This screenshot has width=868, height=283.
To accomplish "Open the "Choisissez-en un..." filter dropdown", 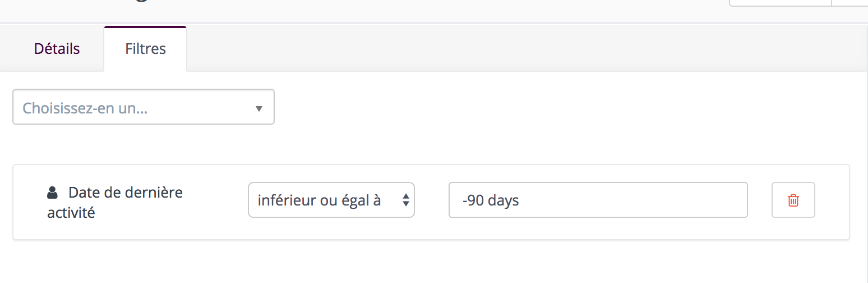I will (x=144, y=107).
